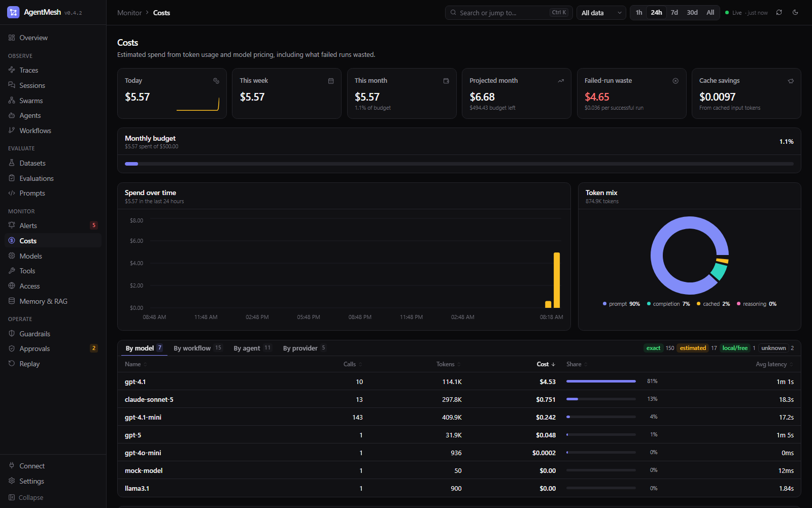Sort table by Tokens column

[449, 364]
